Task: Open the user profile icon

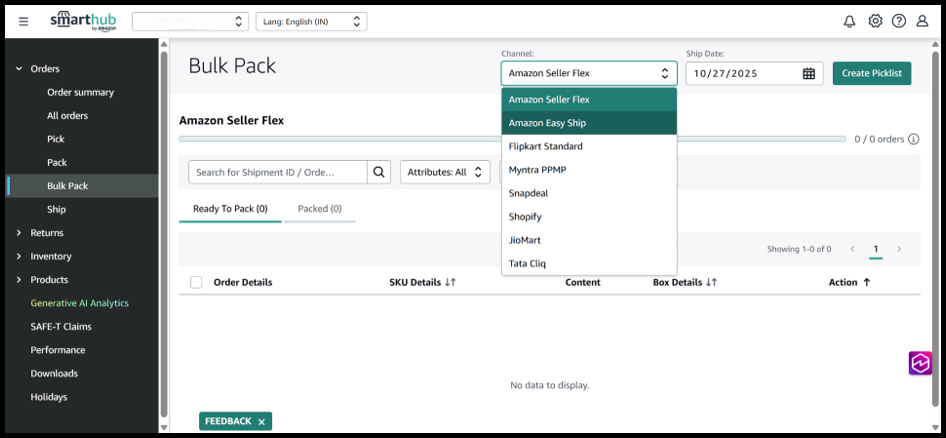Action: click(922, 21)
